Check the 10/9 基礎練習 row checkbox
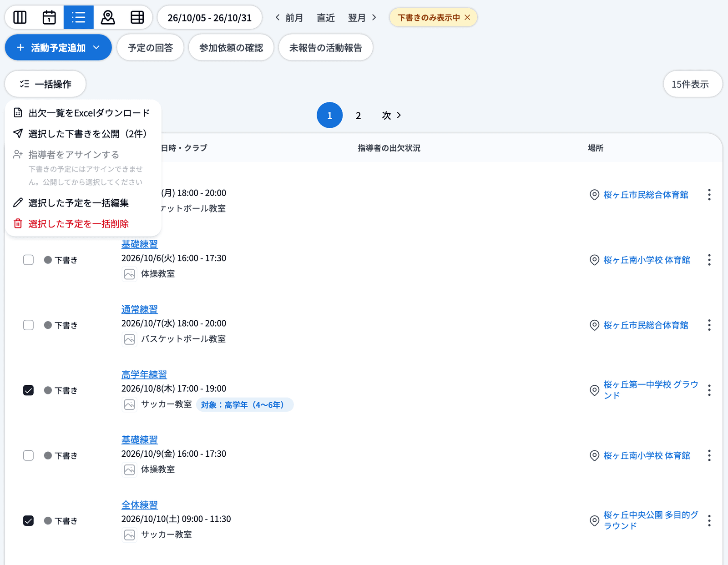Viewport: 728px width, 565px height. 28,455
